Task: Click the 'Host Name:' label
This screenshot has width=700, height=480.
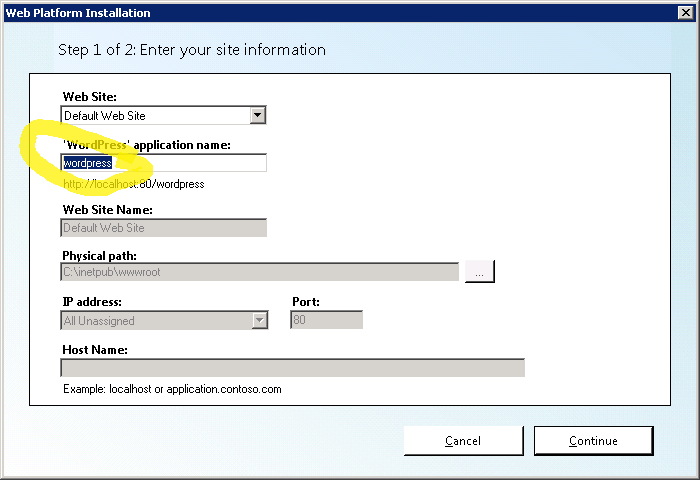Action: [95, 350]
